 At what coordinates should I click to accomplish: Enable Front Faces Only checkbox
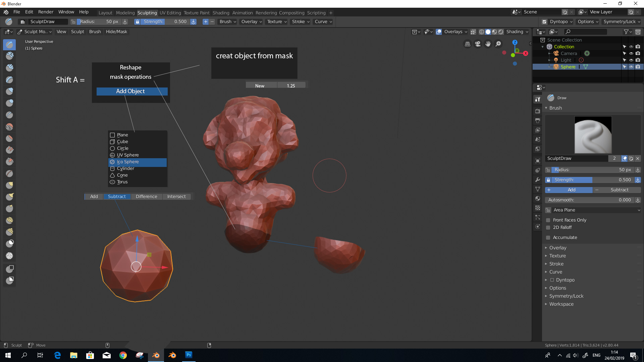tap(548, 220)
